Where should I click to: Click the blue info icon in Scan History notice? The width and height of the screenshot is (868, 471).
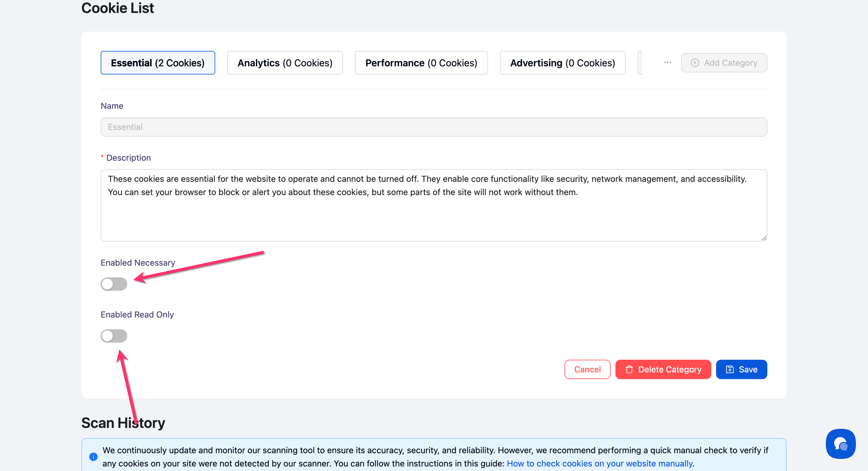click(93, 457)
